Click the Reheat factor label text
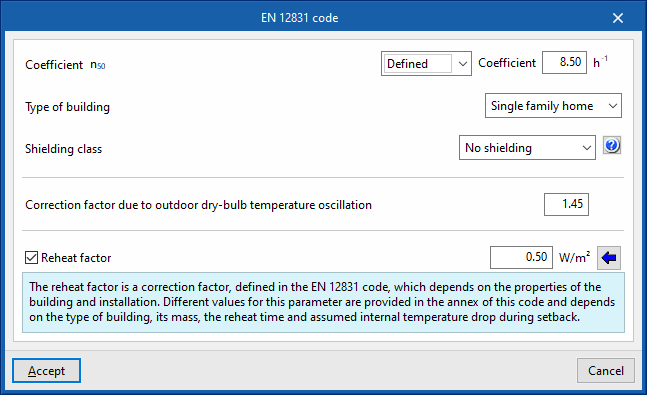The height and width of the screenshot is (395, 647). click(76, 258)
